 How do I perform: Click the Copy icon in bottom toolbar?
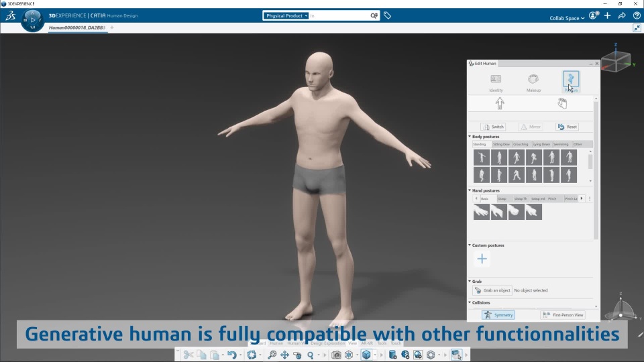(x=201, y=355)
